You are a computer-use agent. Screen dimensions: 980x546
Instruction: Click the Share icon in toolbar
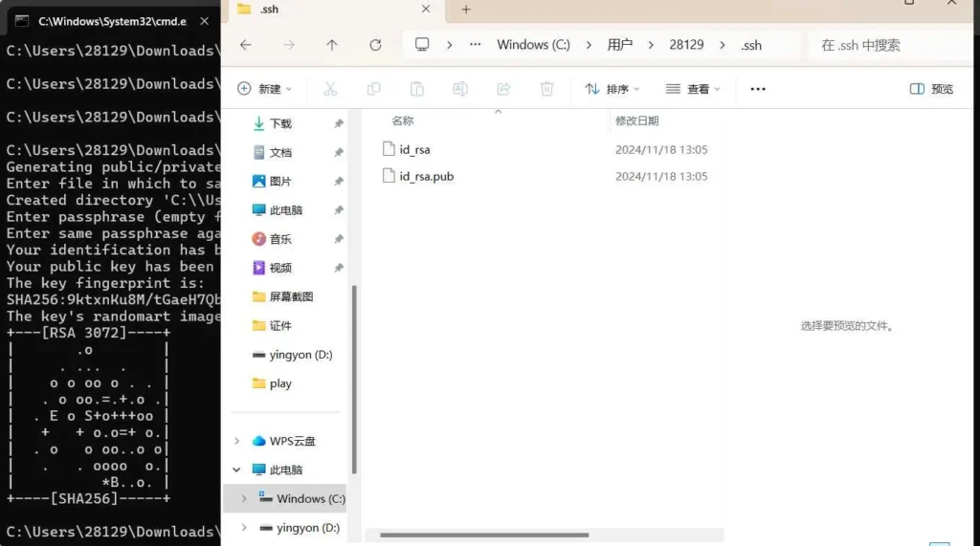coord(503,89)
